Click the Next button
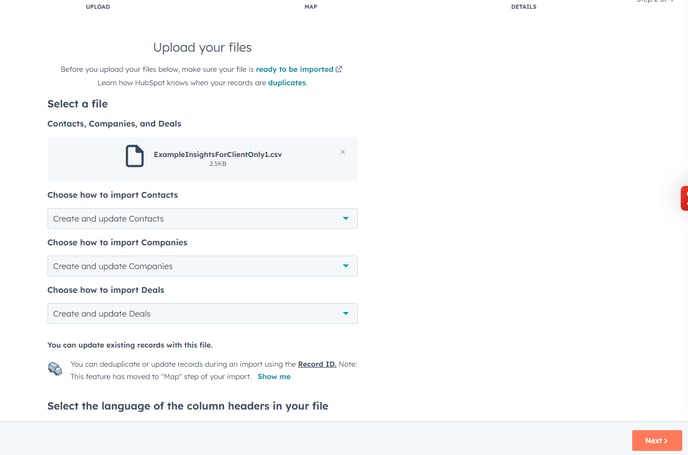Screen dimensions: 688x455 pyautogui.click(x=657, y=441)
